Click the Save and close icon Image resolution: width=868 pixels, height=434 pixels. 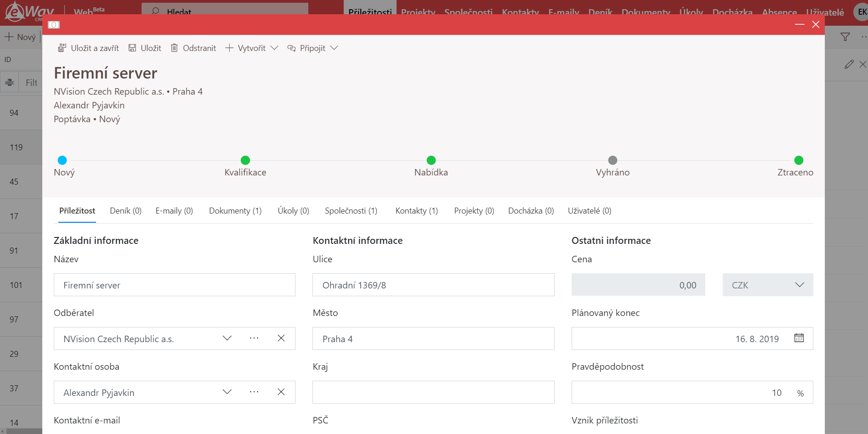62,48
